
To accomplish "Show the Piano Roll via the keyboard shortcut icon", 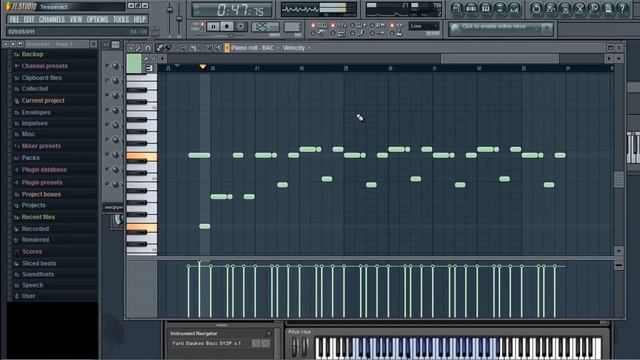I will [x=486, y=9].
